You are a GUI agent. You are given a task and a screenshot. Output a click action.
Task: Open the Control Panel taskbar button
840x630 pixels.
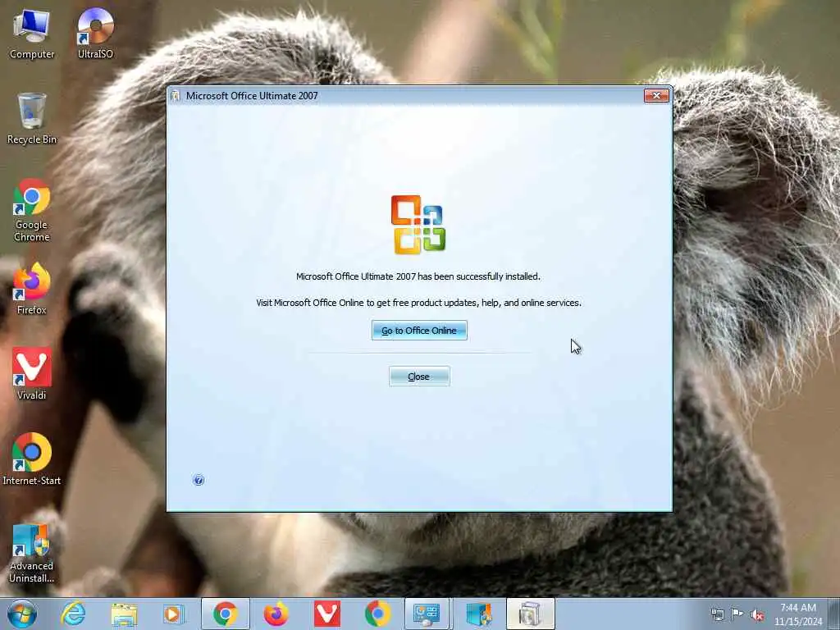427,614
